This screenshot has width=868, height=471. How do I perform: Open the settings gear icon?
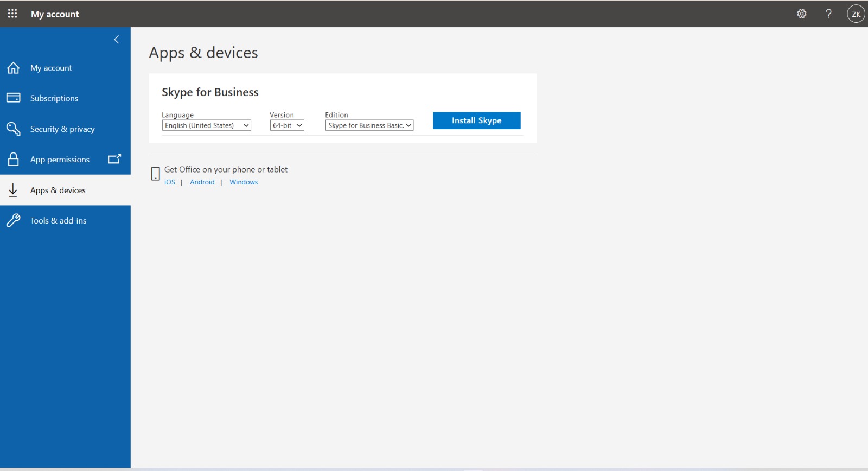pyautogui.click(x=802, y=14)
